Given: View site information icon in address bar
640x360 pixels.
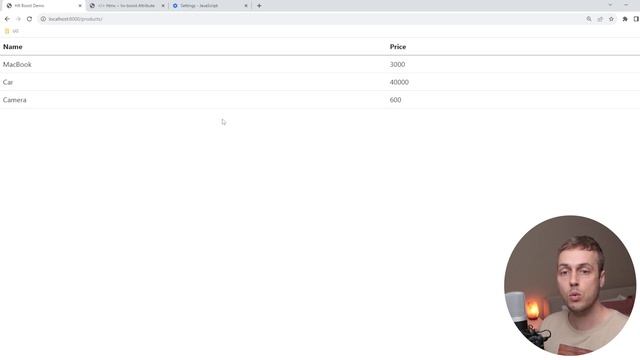Looking at the screenshot, I should click(43, 19).
